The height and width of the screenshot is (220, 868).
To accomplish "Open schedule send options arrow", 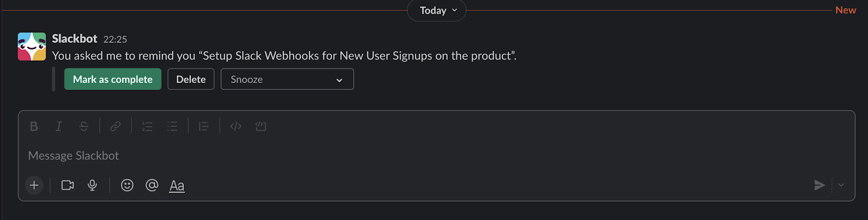I will click(841, 185).
